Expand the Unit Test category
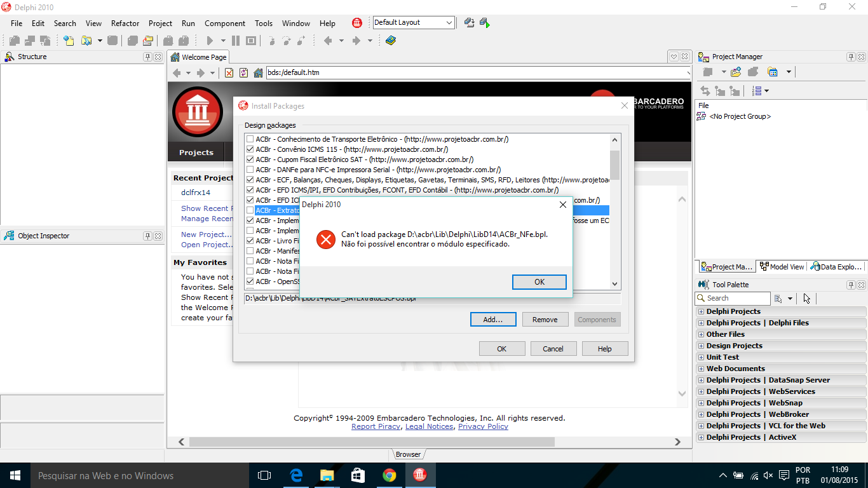Viewport: 868px width, 488px height. point(701,357)
